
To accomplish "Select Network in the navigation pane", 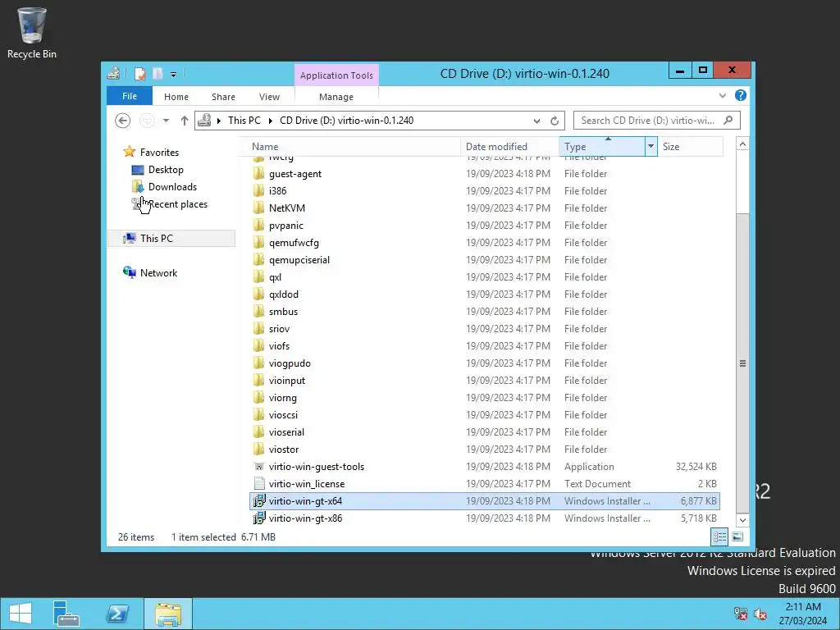I will (158, 272).
